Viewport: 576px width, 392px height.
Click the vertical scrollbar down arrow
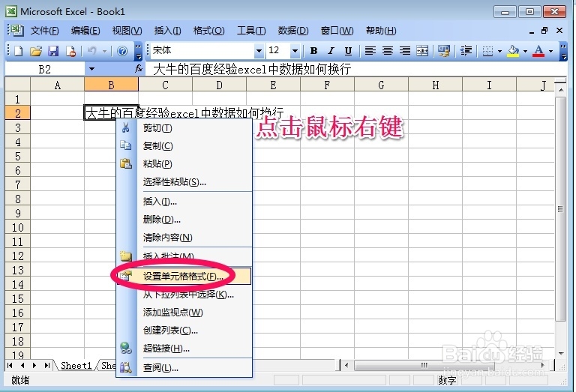(560, 354)
